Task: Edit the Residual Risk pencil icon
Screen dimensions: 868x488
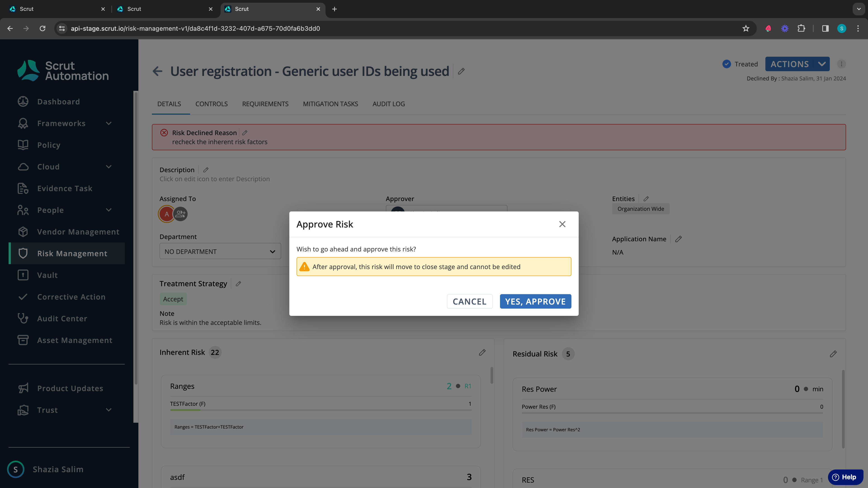Action: [833, 354]
